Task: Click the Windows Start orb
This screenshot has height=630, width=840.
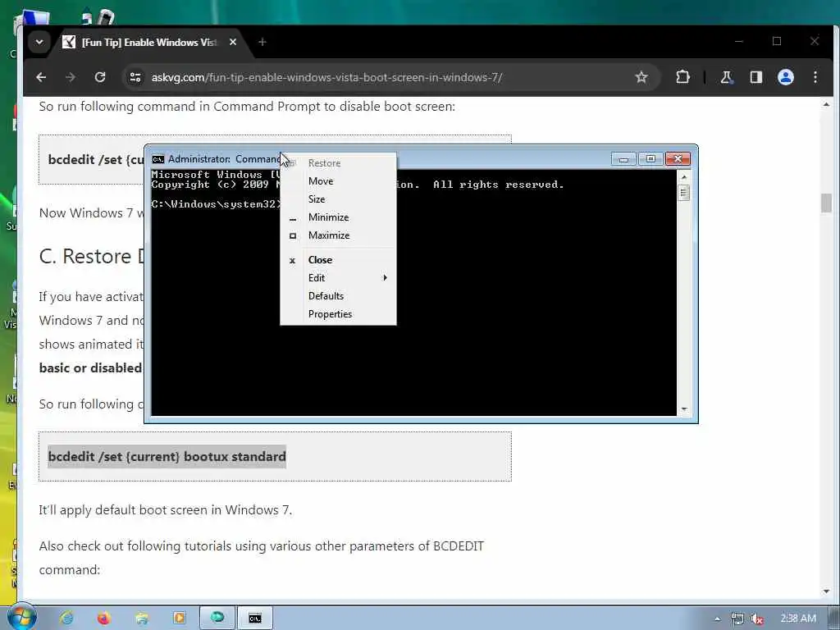Action: (x=21, y=617)
